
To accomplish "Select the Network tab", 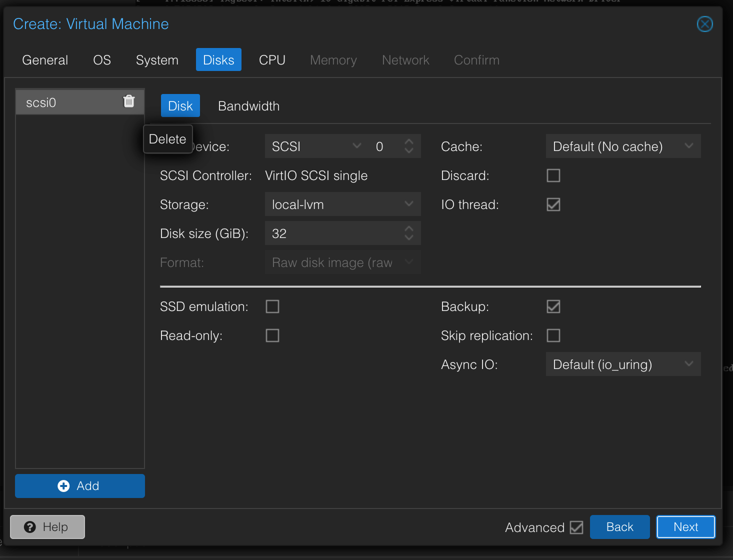I will tap(405, 60).
